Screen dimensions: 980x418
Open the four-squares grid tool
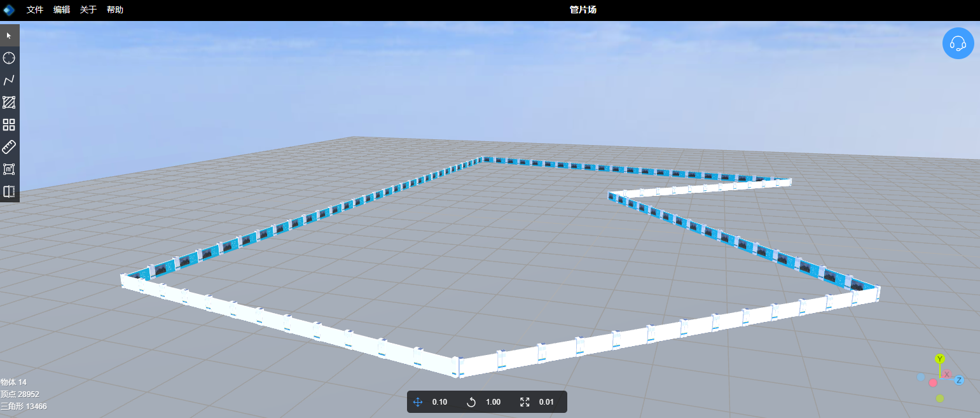[x=10, y=125]
